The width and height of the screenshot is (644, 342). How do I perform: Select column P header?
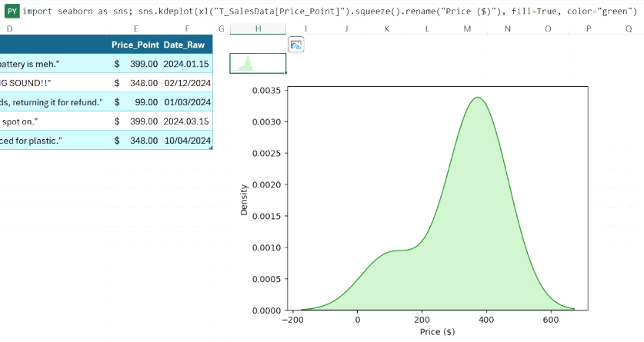(588, 28)
